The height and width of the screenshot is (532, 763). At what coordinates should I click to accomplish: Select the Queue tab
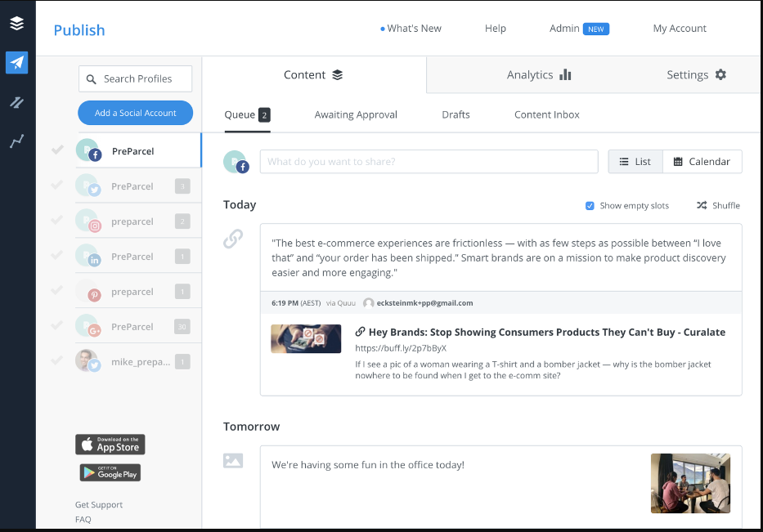[x=247, y=114]
